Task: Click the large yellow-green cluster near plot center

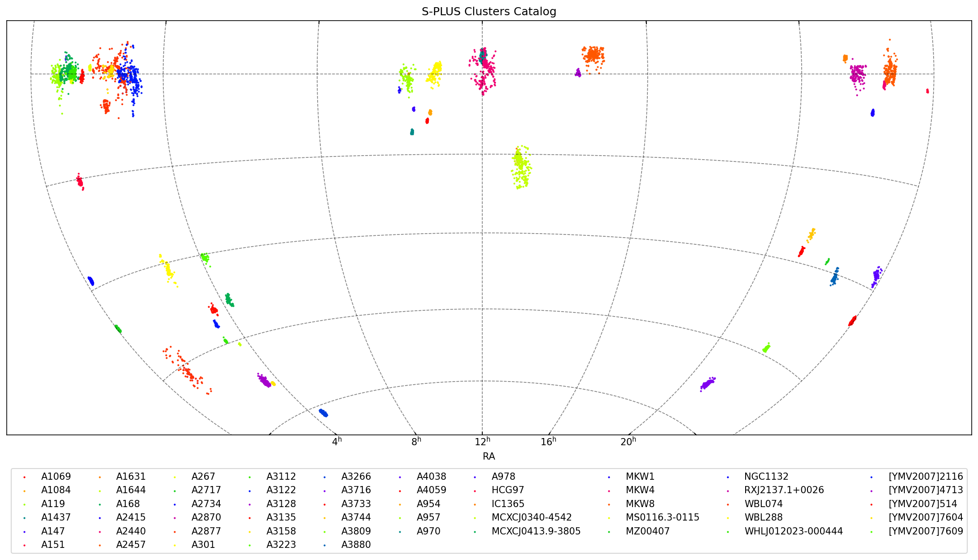Action: point(520,167)
